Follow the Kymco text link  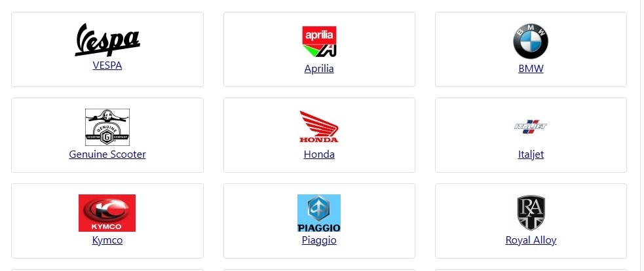click(x=107, y=240)
